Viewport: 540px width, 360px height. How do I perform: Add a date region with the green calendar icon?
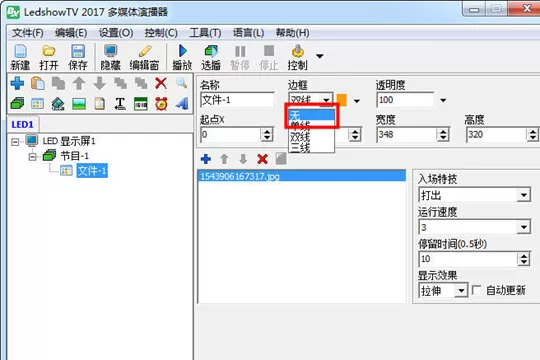coord(141,103)
